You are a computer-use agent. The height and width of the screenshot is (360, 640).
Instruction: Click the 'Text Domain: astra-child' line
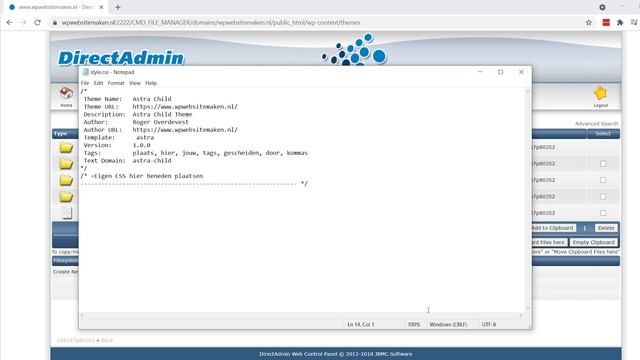[127, 161]
